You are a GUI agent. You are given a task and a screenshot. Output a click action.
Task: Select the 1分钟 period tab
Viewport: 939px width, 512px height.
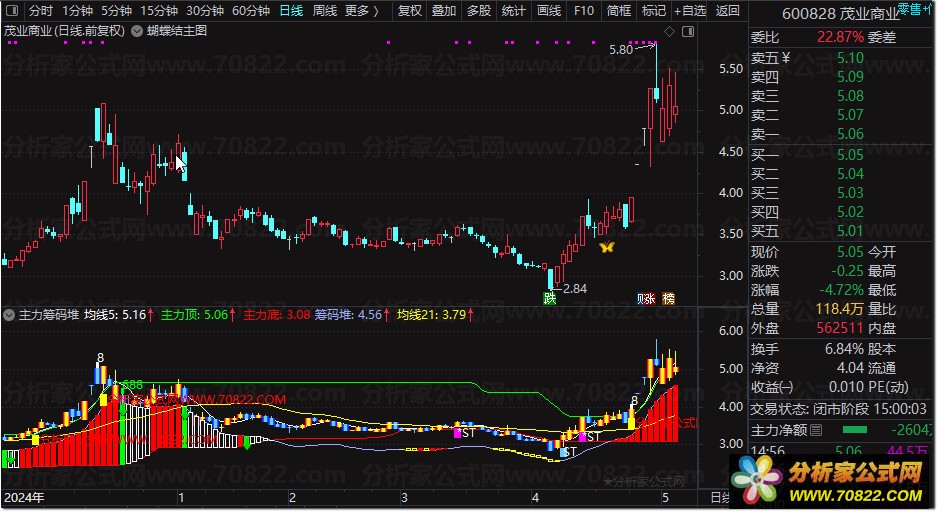(x=77, y=11)
